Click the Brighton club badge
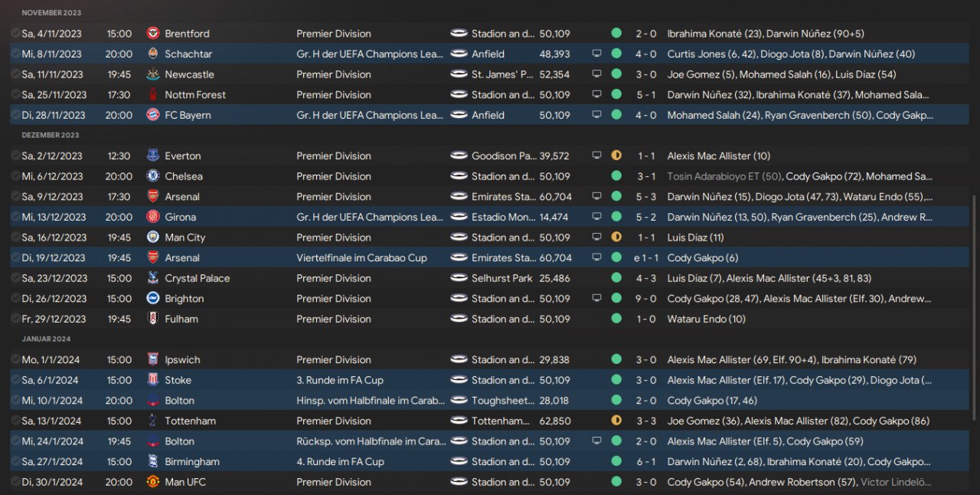The width and height of the screenshot is (980, 495). [152, 299]
